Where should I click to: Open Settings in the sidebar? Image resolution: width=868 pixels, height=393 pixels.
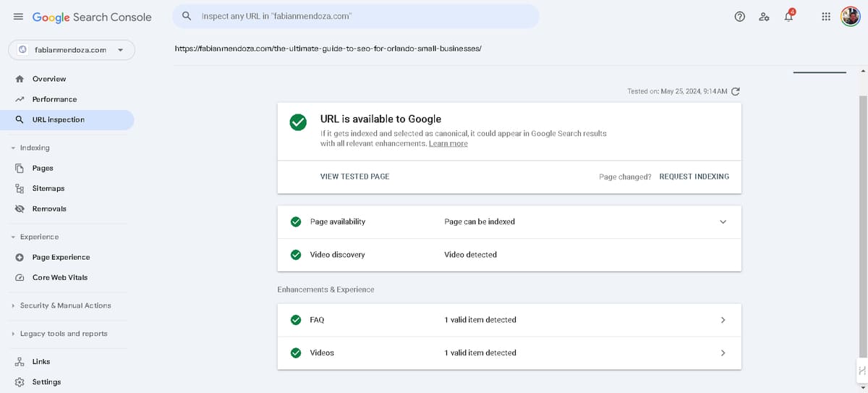[46, 381]
